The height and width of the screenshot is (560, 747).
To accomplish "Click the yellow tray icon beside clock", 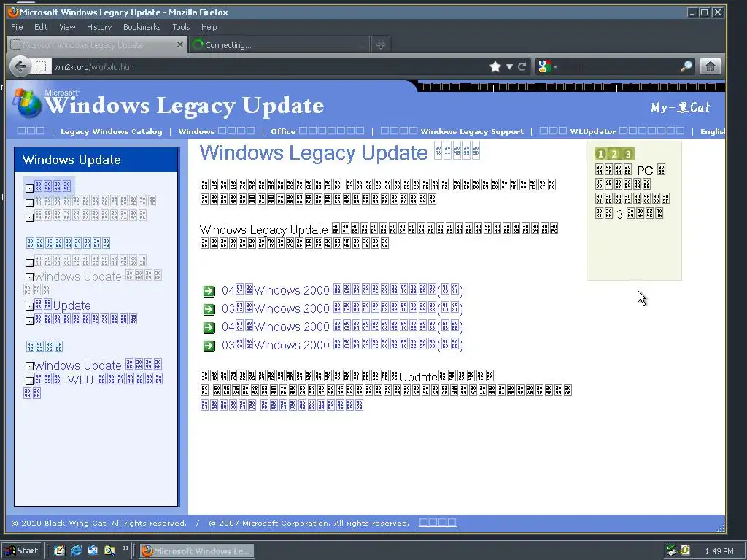I will (x=684, y=551).
